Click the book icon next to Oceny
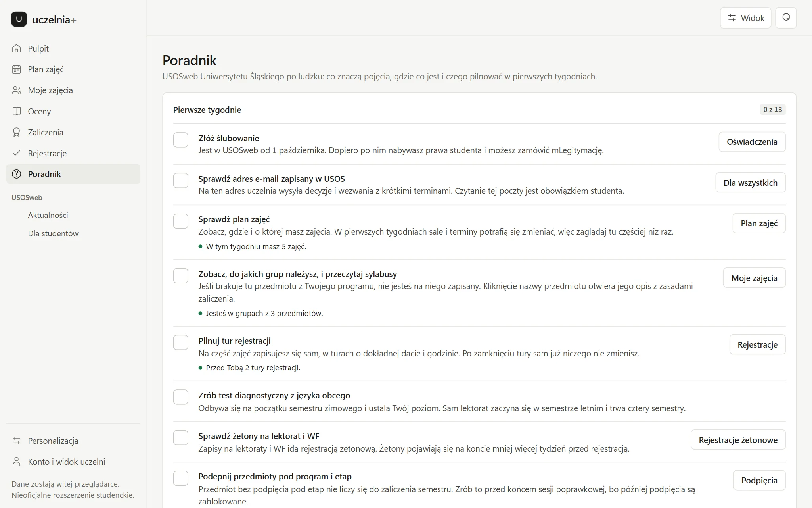812x508 pixels. click(x=17, y=111)
